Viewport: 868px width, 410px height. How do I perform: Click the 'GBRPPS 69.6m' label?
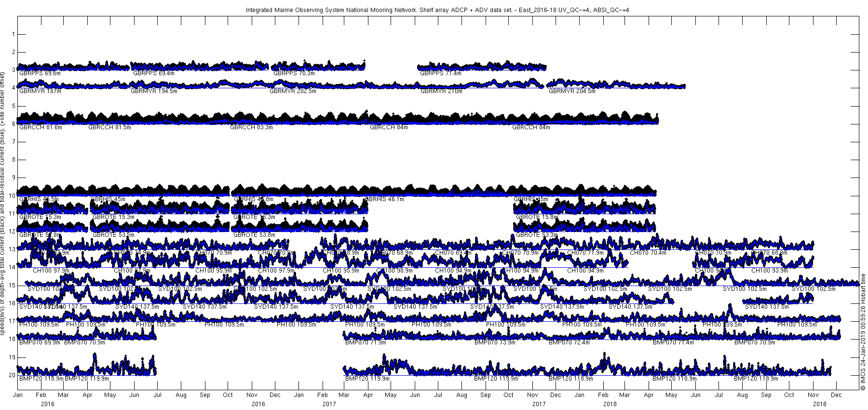40,73
